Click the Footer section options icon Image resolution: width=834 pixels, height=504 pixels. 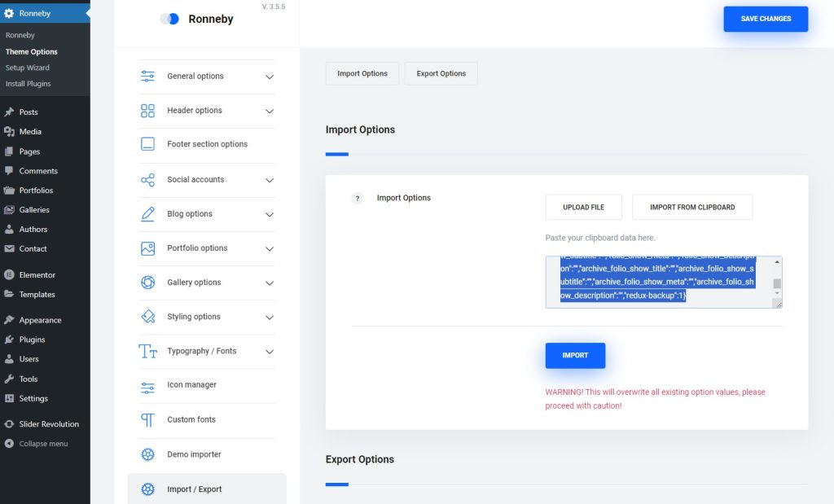(x=147, y=144)
